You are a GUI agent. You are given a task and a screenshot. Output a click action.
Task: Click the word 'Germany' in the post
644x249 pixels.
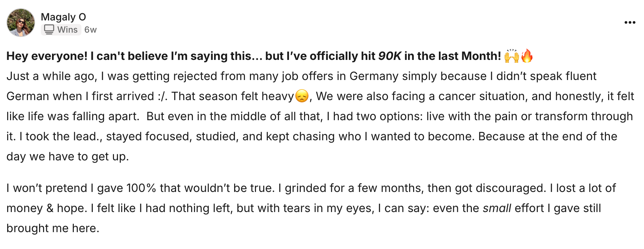point(374,76)
